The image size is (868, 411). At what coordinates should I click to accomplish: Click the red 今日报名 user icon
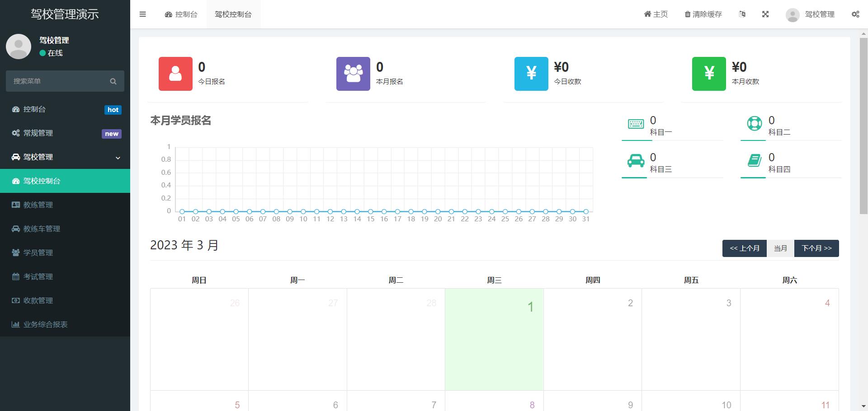click(x=175, y=74)
